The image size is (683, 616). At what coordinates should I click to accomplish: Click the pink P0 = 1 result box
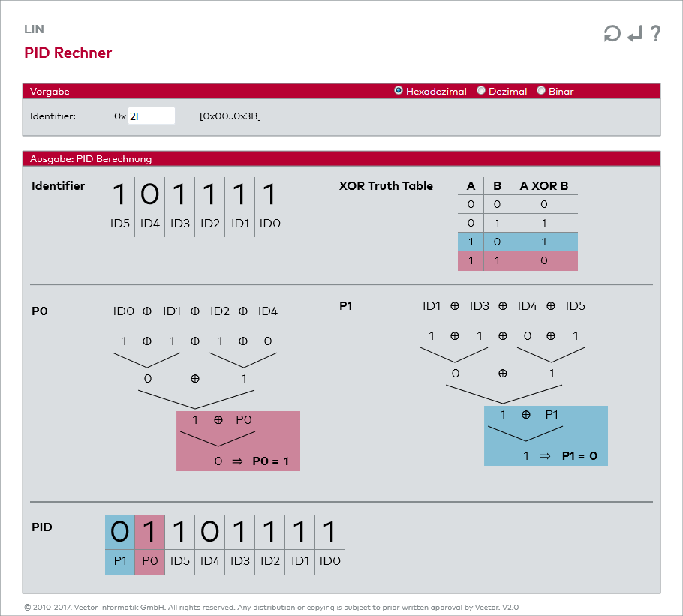[x=238, y=441]
